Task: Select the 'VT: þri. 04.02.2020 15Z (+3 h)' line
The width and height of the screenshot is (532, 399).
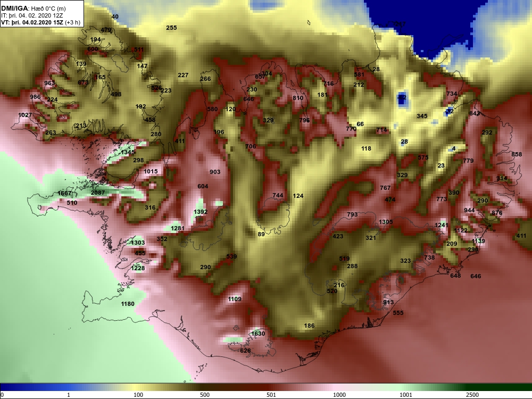Action: [41, 22]
